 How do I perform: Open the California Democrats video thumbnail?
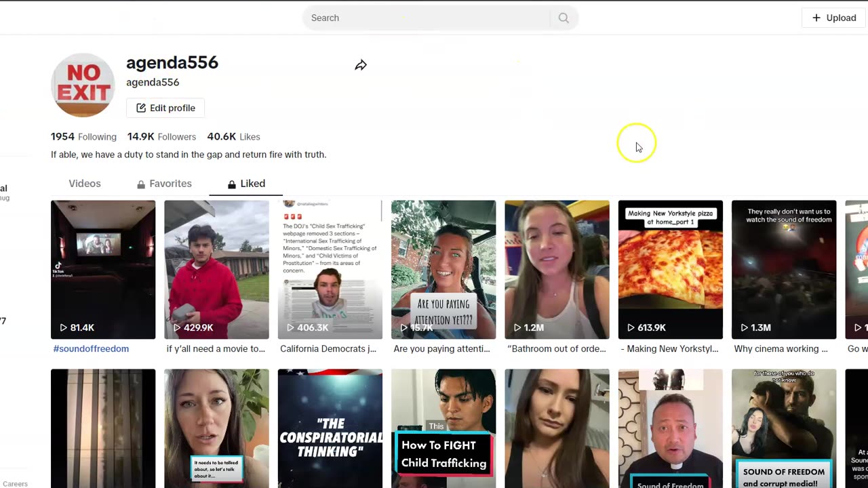(330, 270)
